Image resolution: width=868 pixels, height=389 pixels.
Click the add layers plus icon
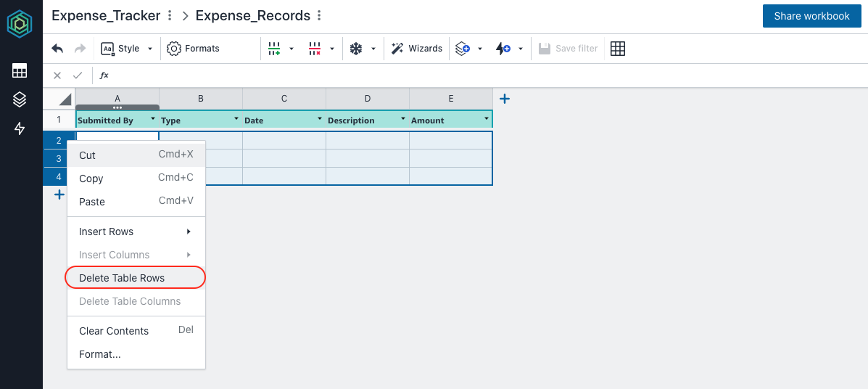[462, 48]
